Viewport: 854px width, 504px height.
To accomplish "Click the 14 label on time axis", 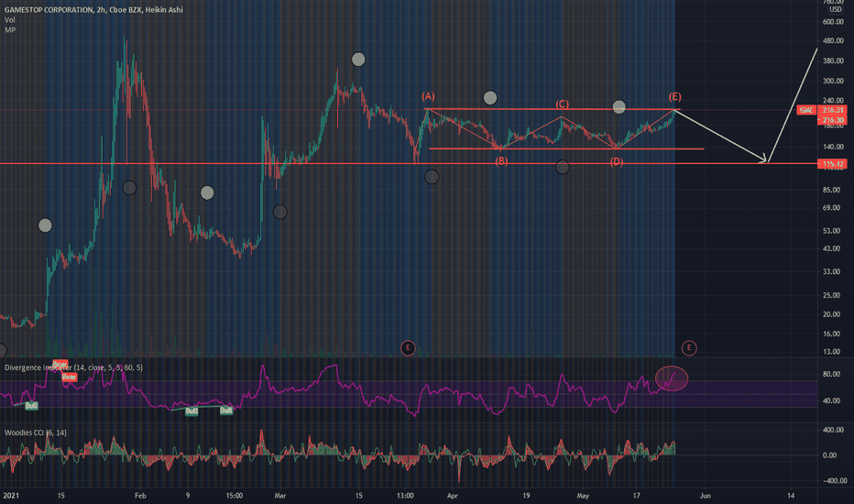I will click(791, 496).
